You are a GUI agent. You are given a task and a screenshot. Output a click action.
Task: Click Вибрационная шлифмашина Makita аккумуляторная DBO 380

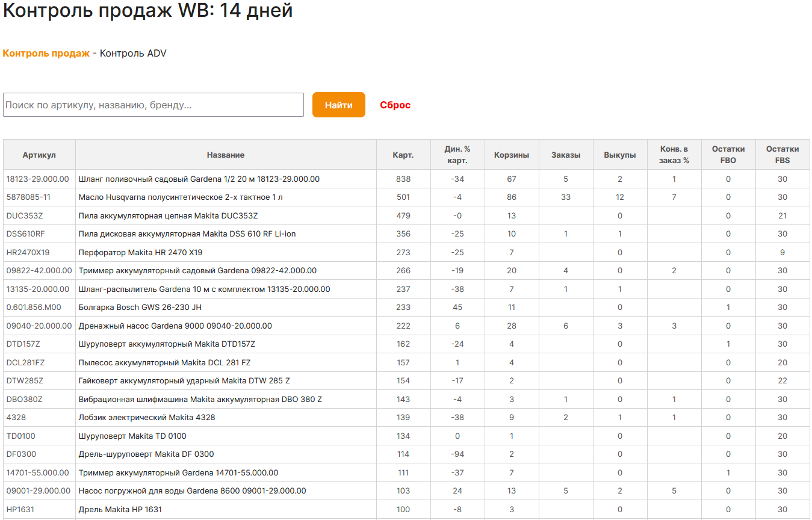[200, 399]
